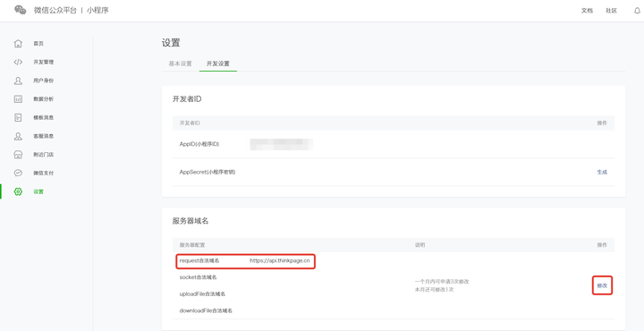This screenshot has width=644, height=331.
Task: Click the downloadFile合法域名 label
Action: [x=206, y=310]
